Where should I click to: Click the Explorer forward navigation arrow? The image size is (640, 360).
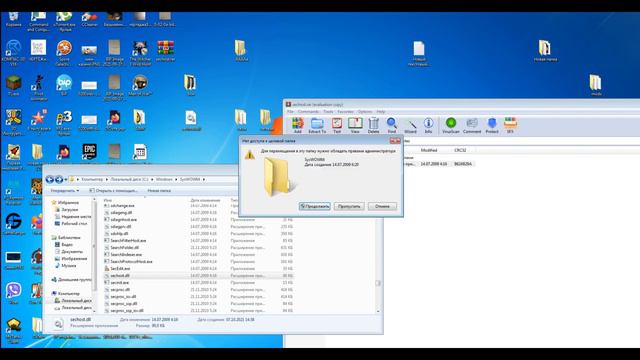tap(59, 179)
